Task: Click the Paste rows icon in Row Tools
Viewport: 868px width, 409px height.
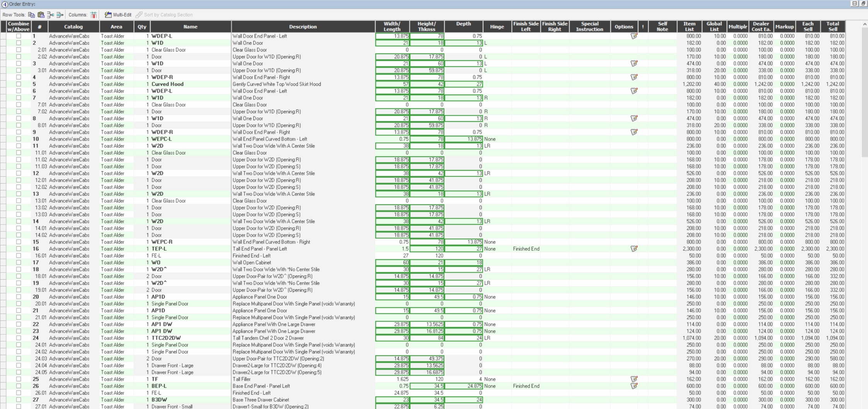Action: coord(41,15)
